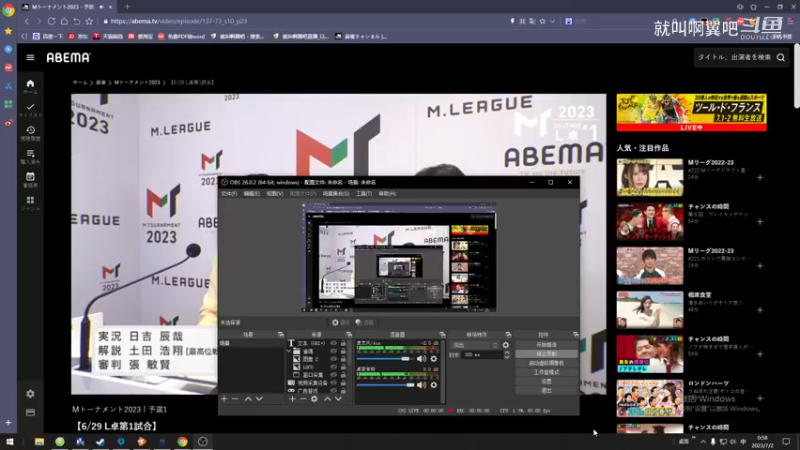Open the ABEMA hamburger menu

point(30,57)
